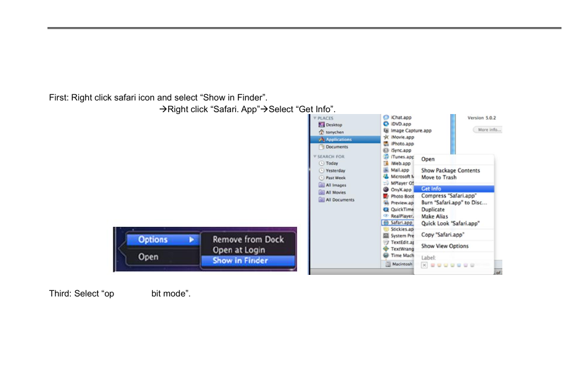Screen dimensions: 588x392
Task: Click the Preview.app icon
Action: 386,203
